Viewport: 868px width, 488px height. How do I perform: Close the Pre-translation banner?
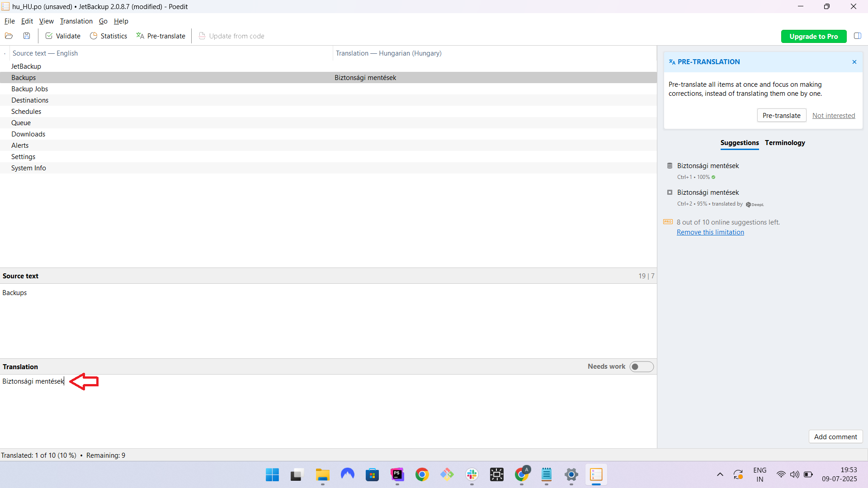[x=854, y=62]
